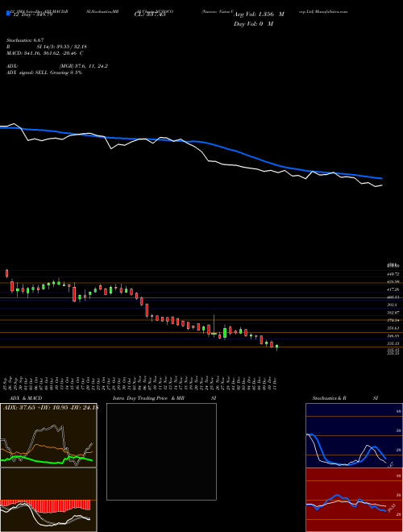Viewport: 403px width, 532px height.
Task: Click the '(MGR) 37.6, 11, 24.2' values
Action: (84, 66)
